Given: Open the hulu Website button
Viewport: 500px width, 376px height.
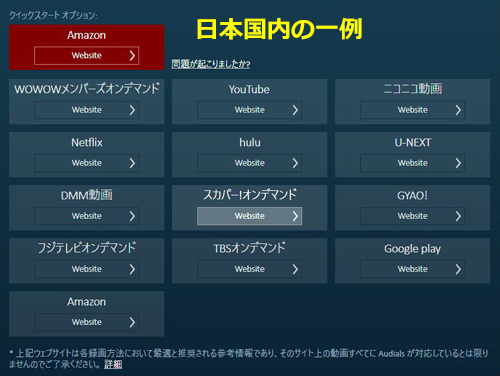Looking at the screenshot, I should tap(249, 163).
